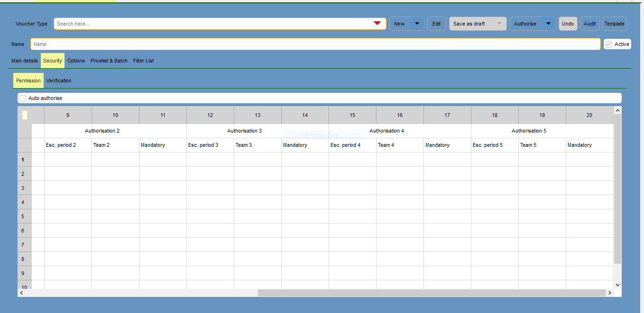Viewport: 644px width, 313px height.
Task: Open the Pricelist & Batch tab
Action: coord(109,61)
